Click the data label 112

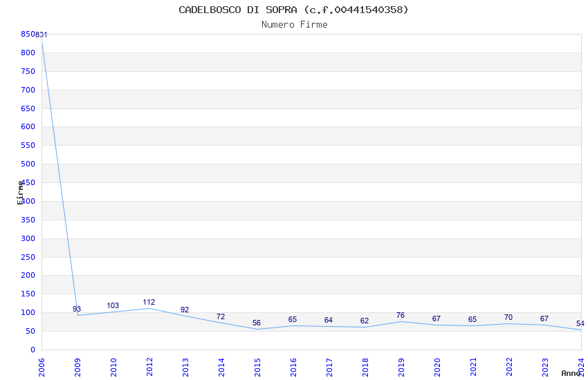[x=149, y=302]
